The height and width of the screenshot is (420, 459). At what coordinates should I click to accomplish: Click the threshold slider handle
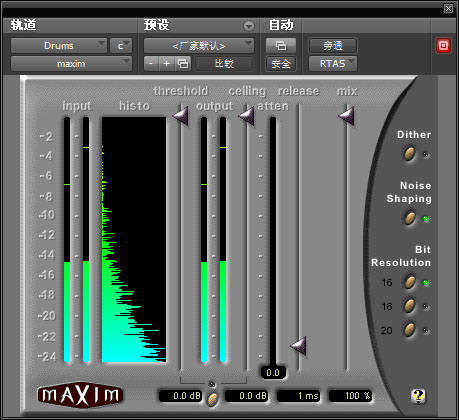click(181, 116)
